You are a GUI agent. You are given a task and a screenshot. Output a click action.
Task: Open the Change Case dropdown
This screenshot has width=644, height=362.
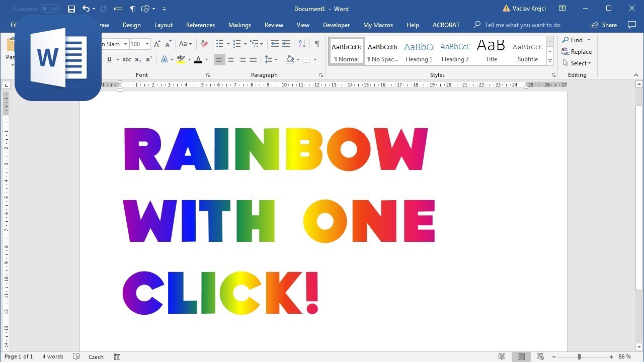click(185, 44)
